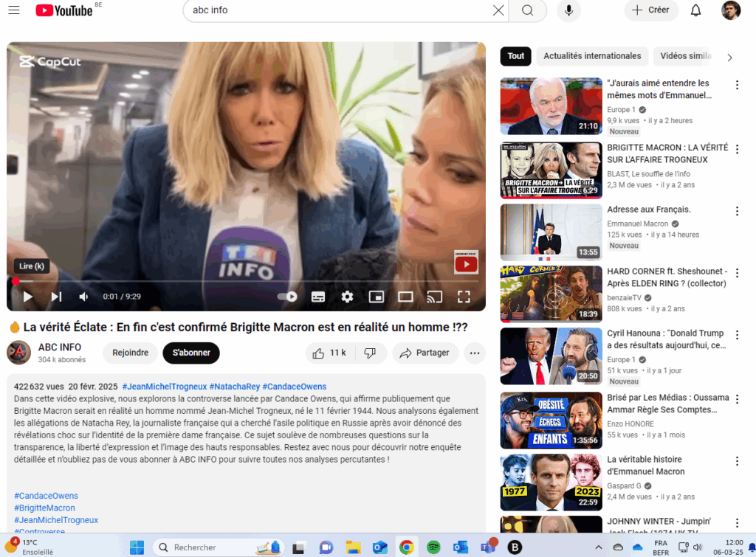This screenshot has width=756, height=557.
Task: Open more actions under the video
Action: coord(475,353)
